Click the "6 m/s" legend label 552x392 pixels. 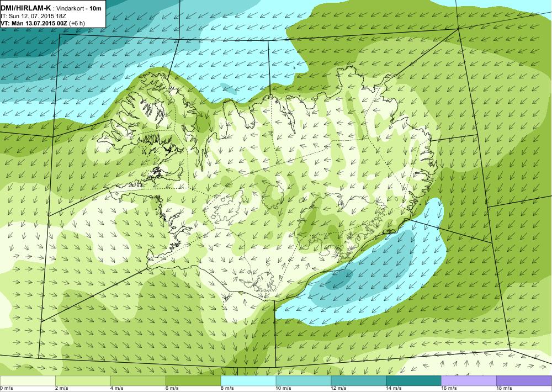coord(172,389)
